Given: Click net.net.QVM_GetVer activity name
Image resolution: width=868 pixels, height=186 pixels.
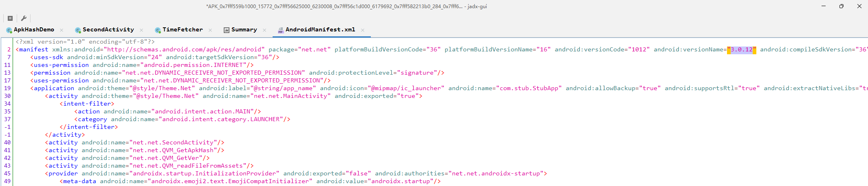Looking at the screenshot, I should coord(166,158).
